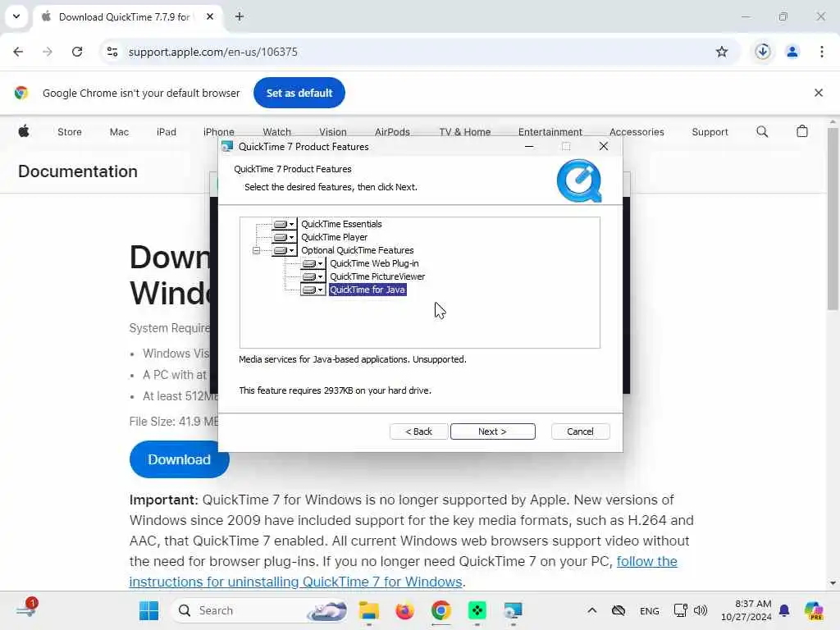Open Chrome from taskbar
Viewport: 840px width, 630px height.
(441, 610)
